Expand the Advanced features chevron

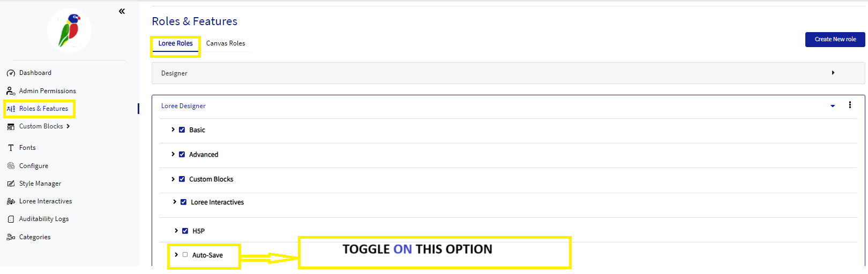coord(173,154)
